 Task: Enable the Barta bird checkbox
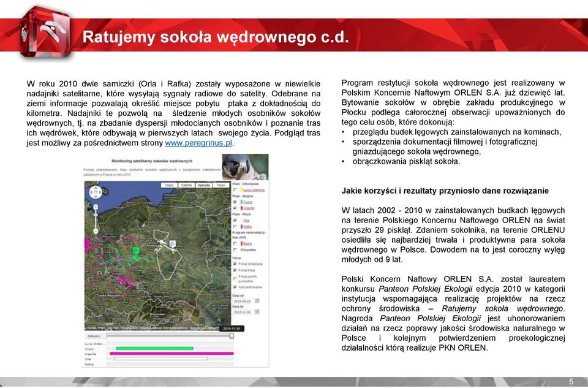[x=235, y=243]
